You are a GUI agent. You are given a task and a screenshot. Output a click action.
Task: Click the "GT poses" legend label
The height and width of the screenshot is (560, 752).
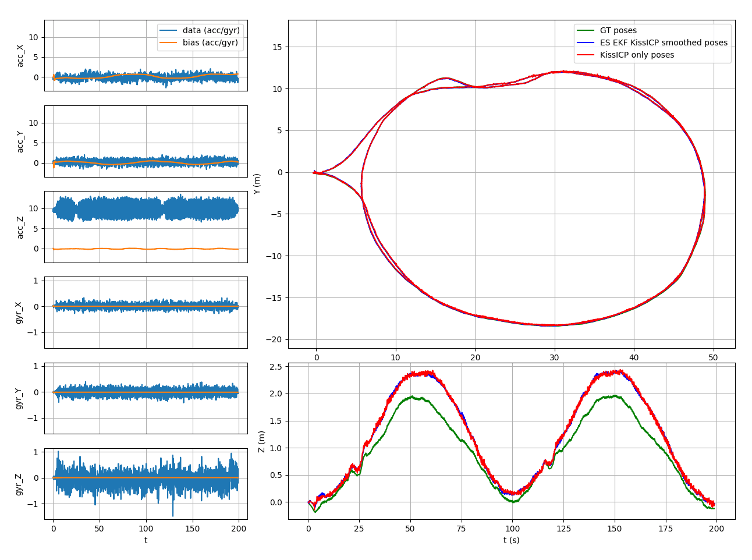point(618,30)
